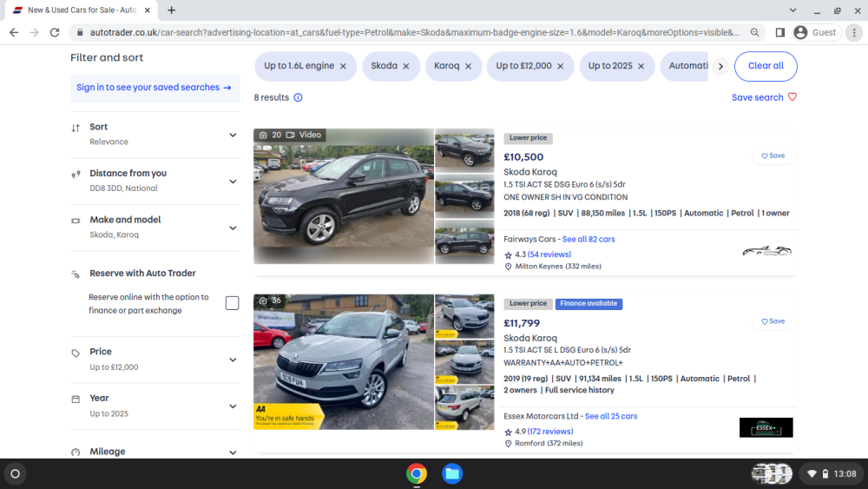Expand the Sort Relevance dropdown

click(233, 135)
